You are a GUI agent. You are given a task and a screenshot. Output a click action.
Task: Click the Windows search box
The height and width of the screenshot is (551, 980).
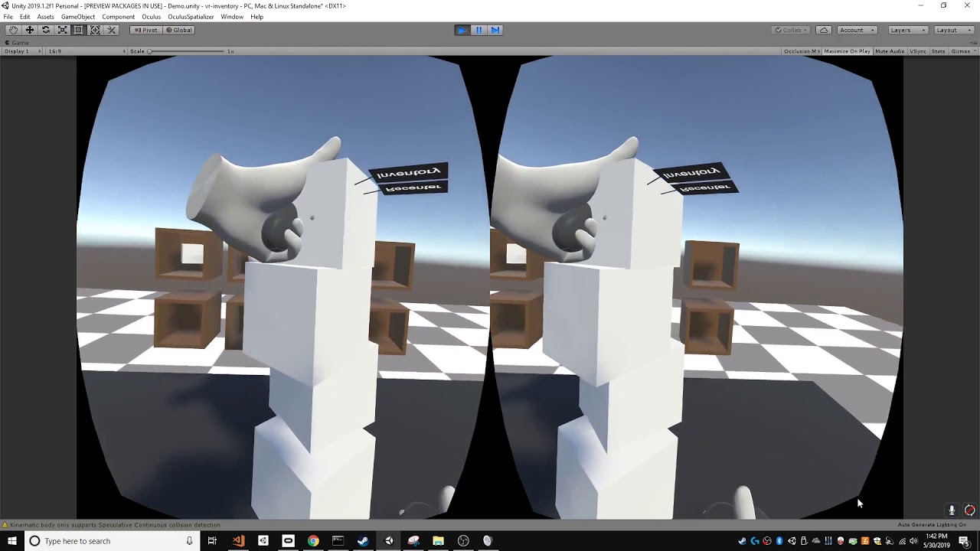(x=111, y=541)
